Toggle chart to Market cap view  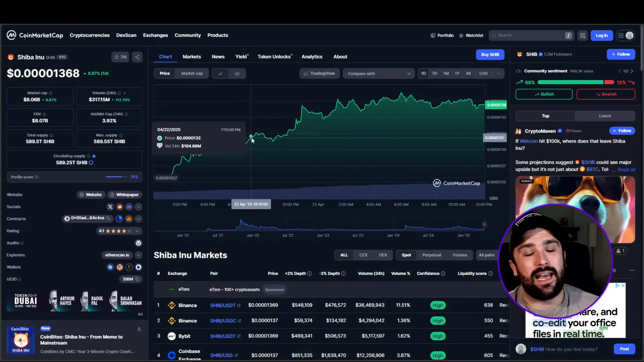192,73
